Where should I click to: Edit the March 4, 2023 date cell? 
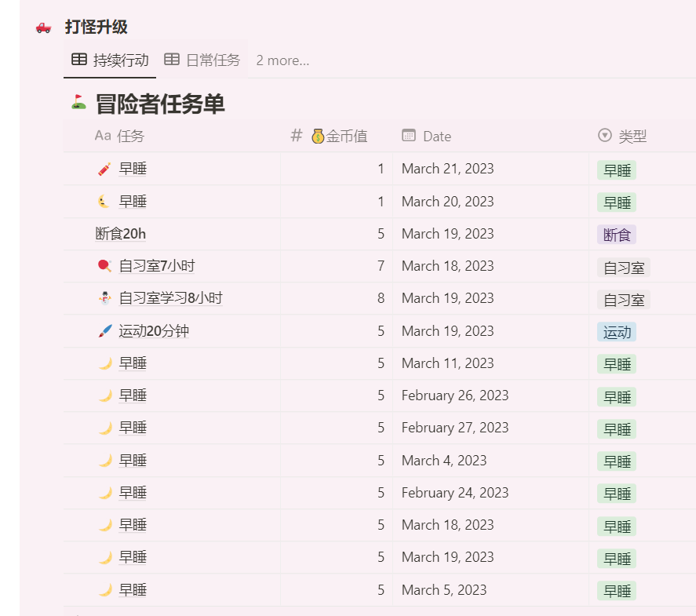pos(444,461)
